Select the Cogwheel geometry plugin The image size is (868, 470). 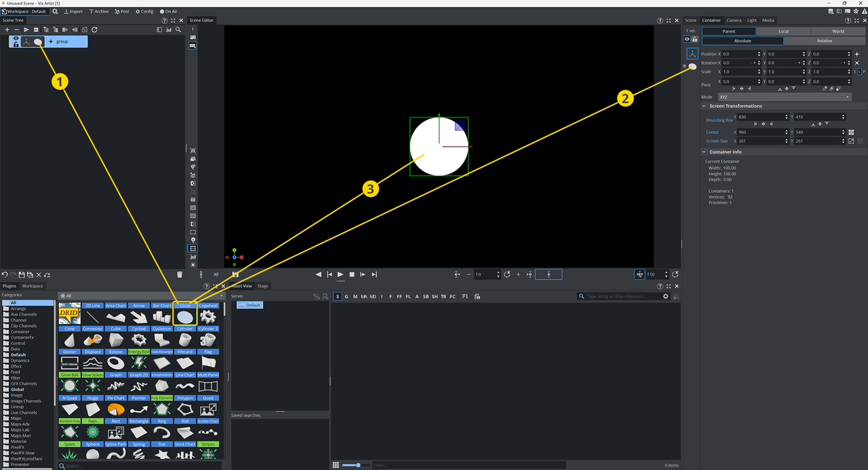208,316
